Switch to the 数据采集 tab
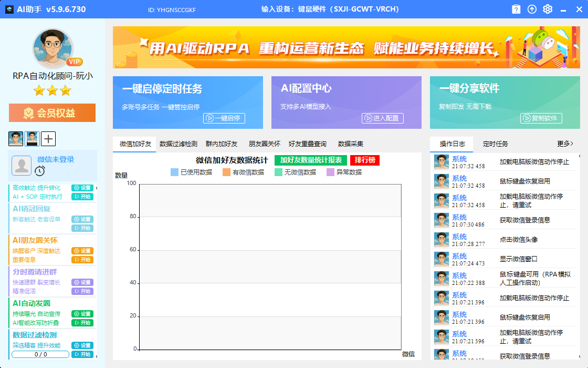Screen dimensions: 588x368 coord(351,144)
